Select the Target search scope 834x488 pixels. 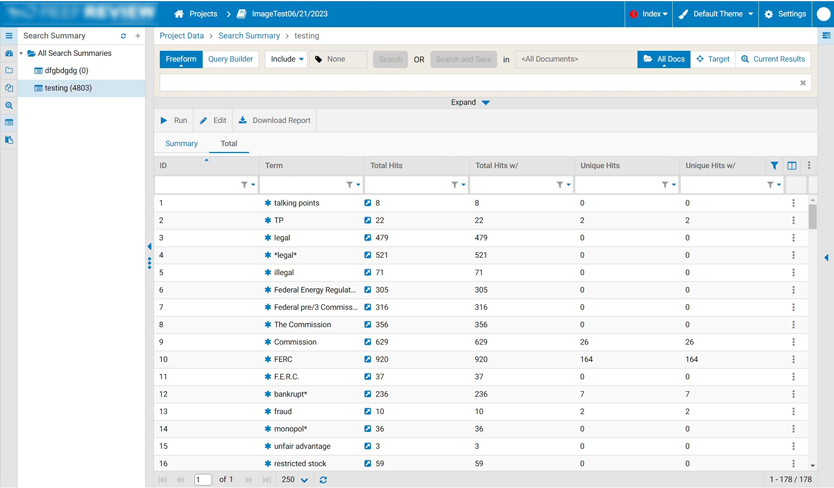coord(713,59)
